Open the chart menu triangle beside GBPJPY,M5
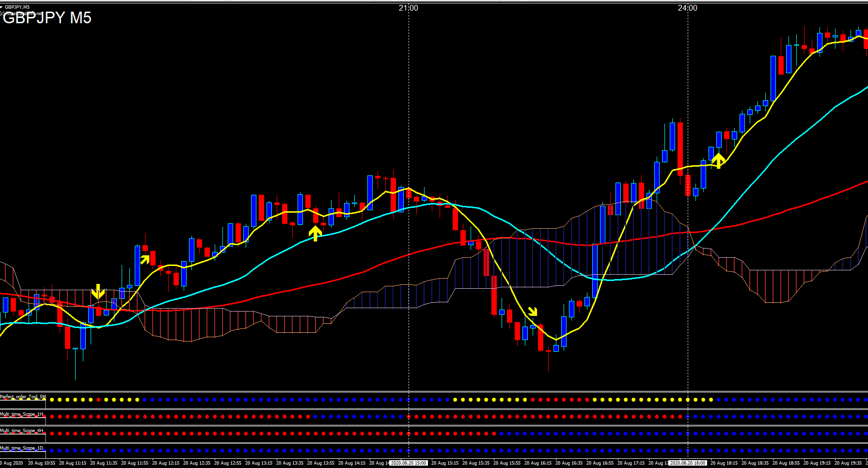The width and height of the screenshot is (868, 468). pyautogui.click(x=2, y=7)
